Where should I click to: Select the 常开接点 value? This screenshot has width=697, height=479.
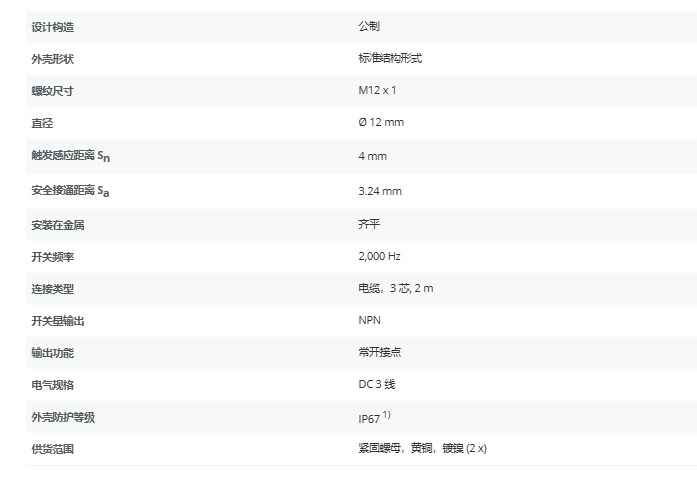pos(380,353)
